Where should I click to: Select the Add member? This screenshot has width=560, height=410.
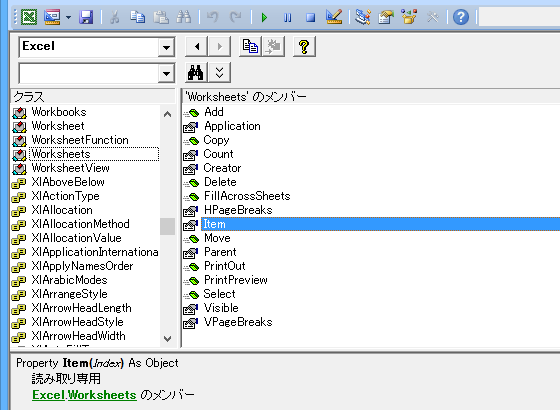214,112
